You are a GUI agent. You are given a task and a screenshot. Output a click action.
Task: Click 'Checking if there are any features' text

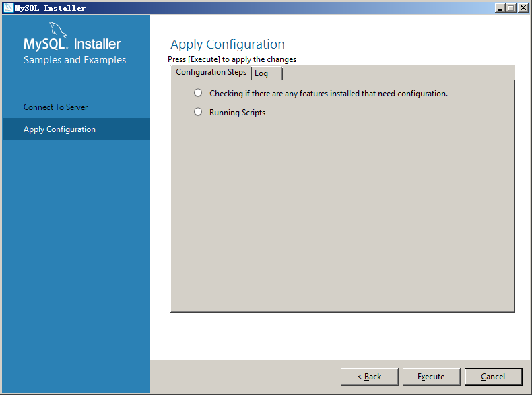point(329,94)
